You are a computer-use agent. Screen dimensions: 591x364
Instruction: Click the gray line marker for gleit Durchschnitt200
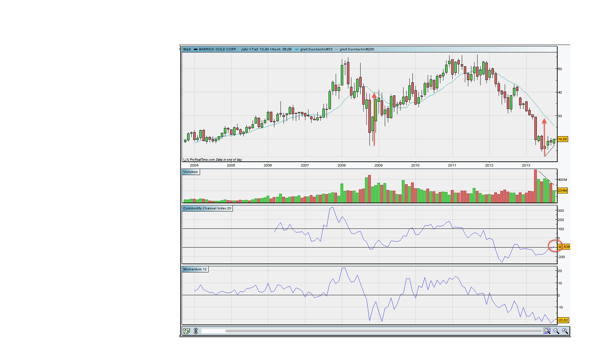point(336,49)
